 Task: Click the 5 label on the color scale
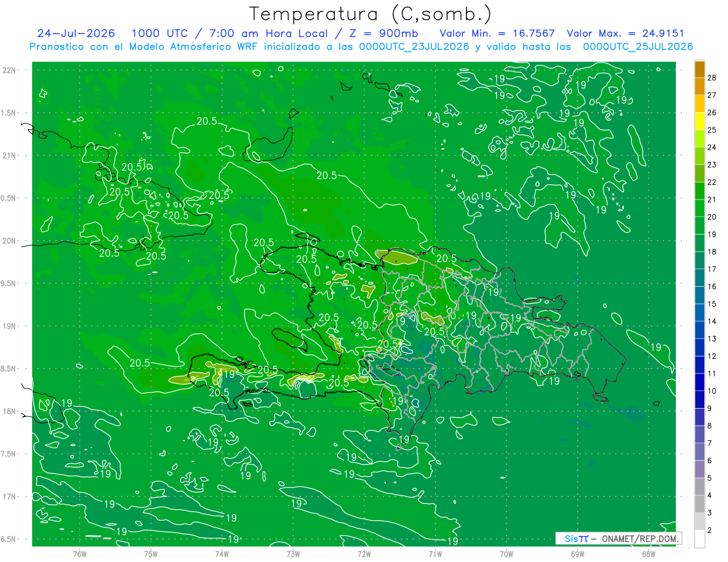click(710, 478)
